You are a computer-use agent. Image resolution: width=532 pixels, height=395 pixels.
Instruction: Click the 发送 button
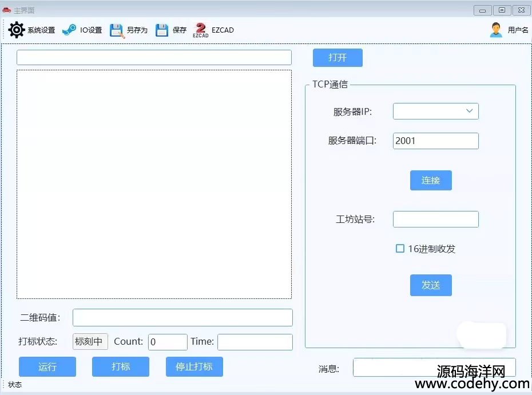tap(431, 285)
